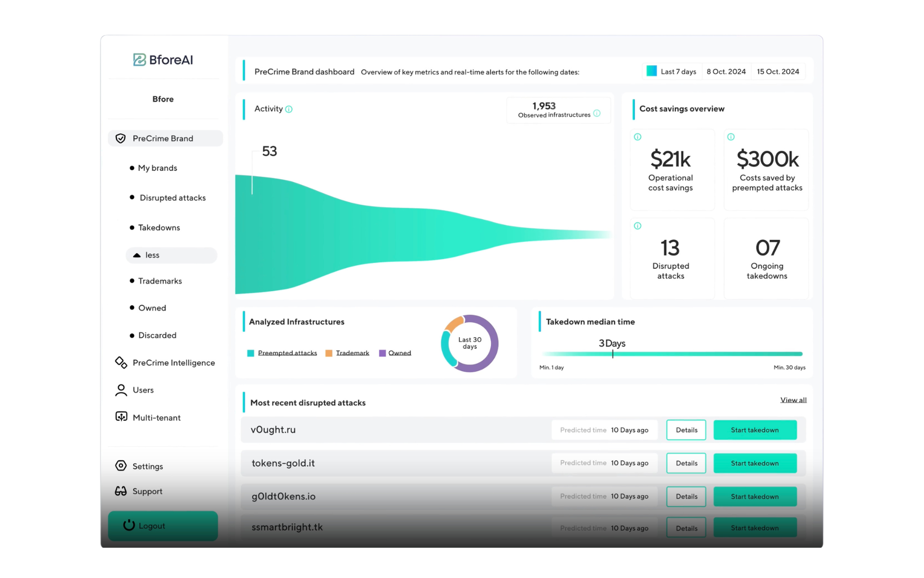The image size is (924, 578).
Task: Click the Support headset icon
Action: (121, 491)
